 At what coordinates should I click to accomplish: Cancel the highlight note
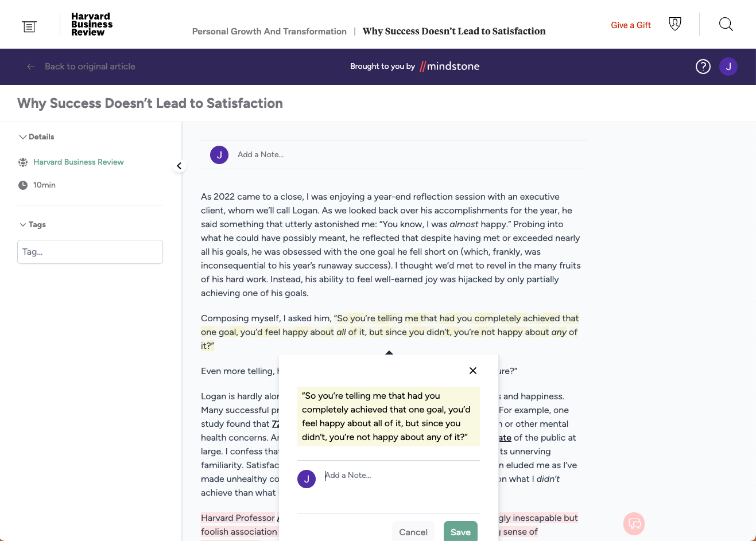click(x=413, y=532)
